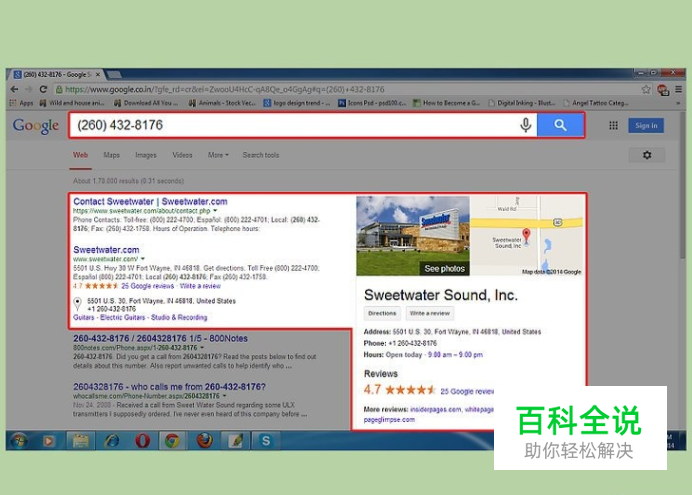Viewport: 692px width, 495px height.
Task: Open 'Download All You...' bookmark
Action: [x=146, y=103]
